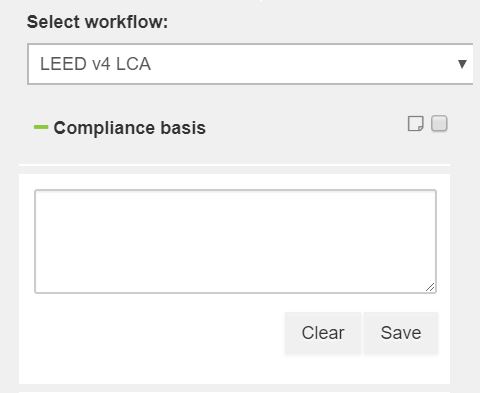Click the LEED v4 LCA combo box
Screen dimensions: 480x393
[250, 64]
